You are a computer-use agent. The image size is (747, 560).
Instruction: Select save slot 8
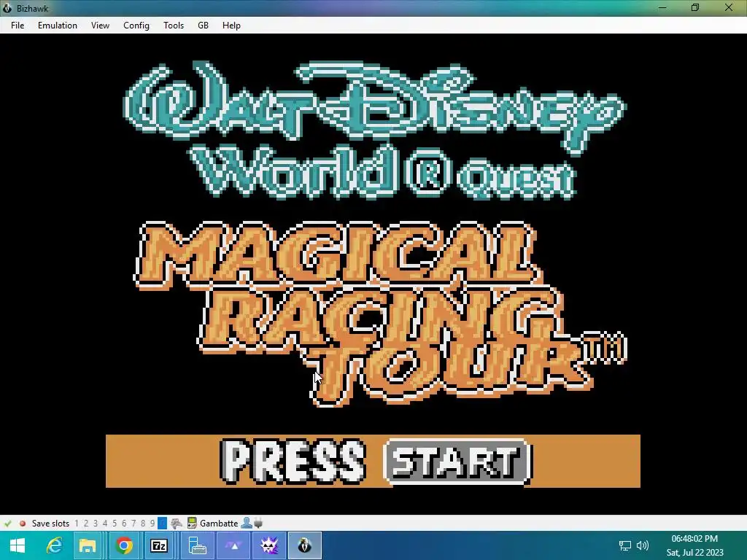(143, 524)
